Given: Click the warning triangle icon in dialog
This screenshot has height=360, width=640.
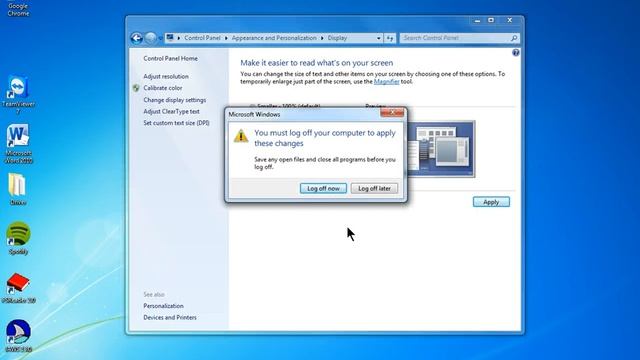Looking at the screenshot, I should click(241, 136).
